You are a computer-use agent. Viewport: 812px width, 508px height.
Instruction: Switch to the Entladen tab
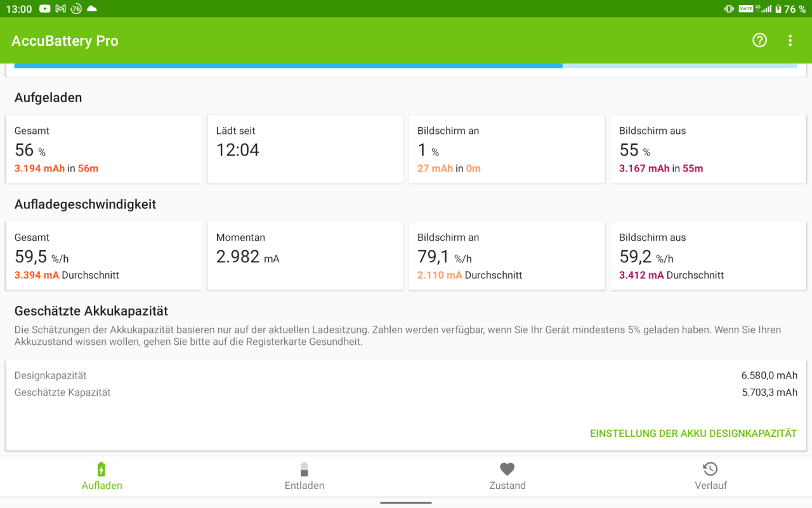[x=304, y=476]
